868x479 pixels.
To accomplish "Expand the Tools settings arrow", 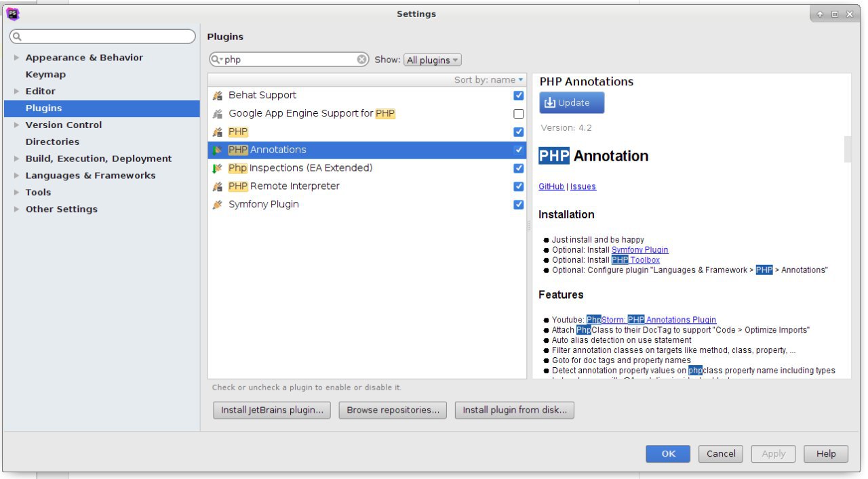I will click(x=16, y=192).
